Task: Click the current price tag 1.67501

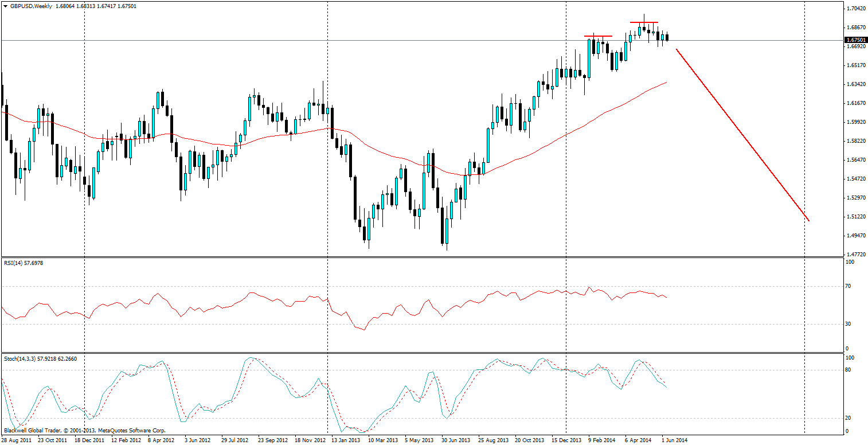Action: [855, 40]
